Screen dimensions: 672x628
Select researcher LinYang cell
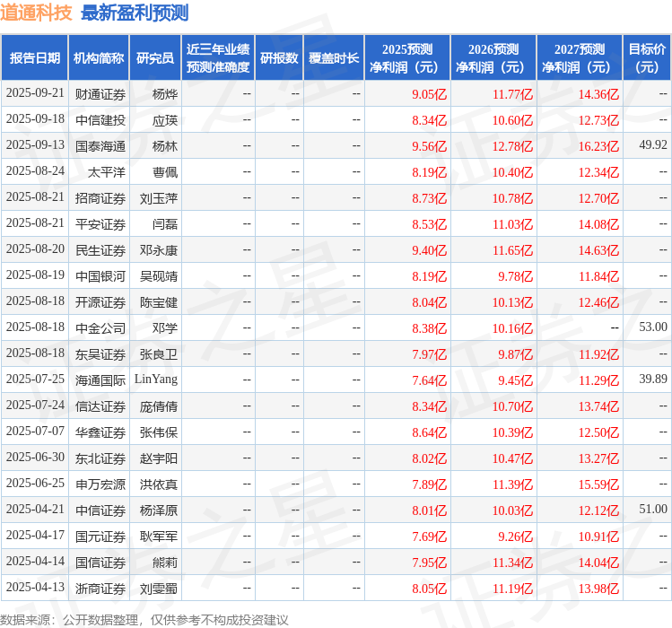(x=156, y=379)
